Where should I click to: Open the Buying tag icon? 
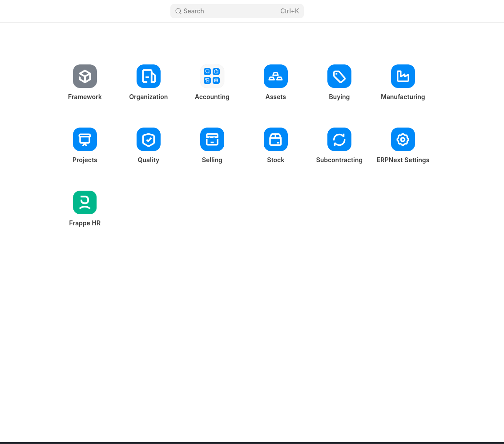(x=339, y=76)
